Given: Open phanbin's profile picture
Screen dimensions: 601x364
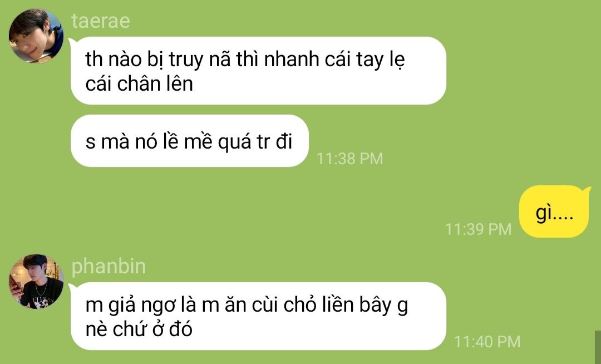Looking at the screenshot, I should [x=36, y=281].
